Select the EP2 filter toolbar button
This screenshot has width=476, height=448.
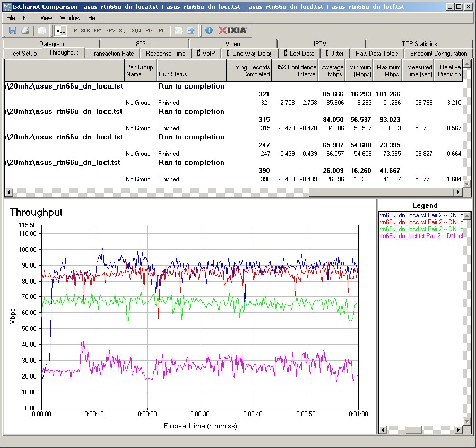click(x=110, y=31)
